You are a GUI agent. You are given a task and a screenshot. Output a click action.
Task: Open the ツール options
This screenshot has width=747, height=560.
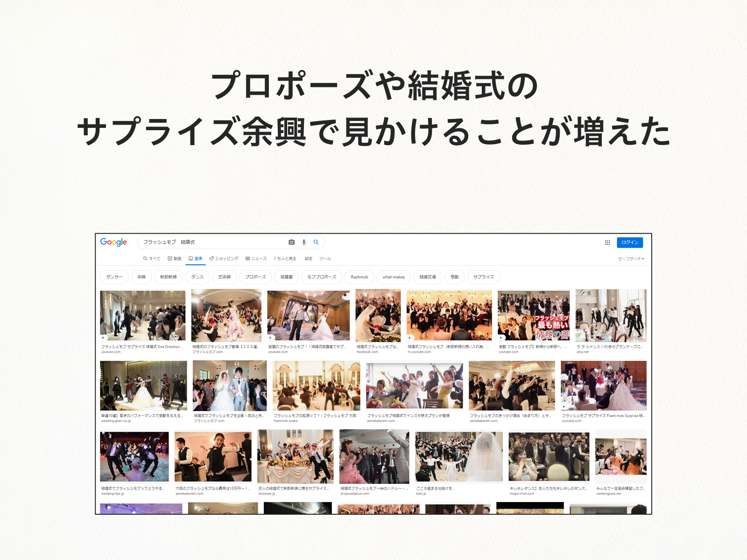[x=325, y=259]
